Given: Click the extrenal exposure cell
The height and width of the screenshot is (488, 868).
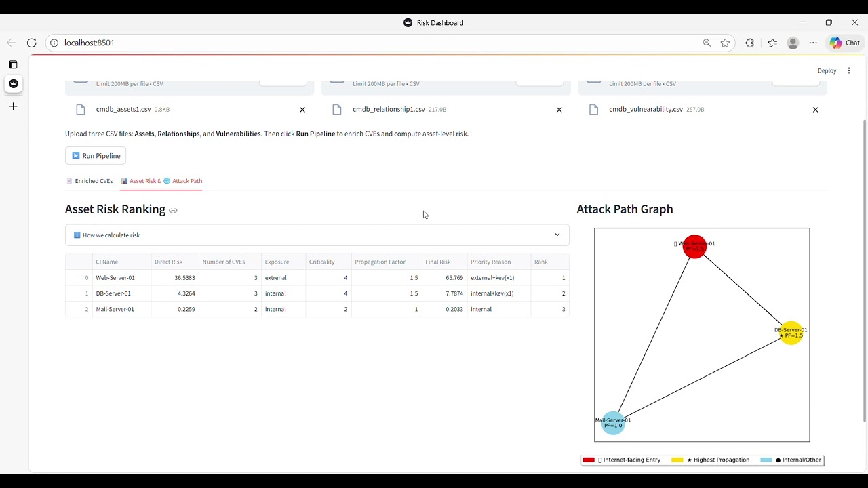Looking at the screenshot, I should point(283,278).
